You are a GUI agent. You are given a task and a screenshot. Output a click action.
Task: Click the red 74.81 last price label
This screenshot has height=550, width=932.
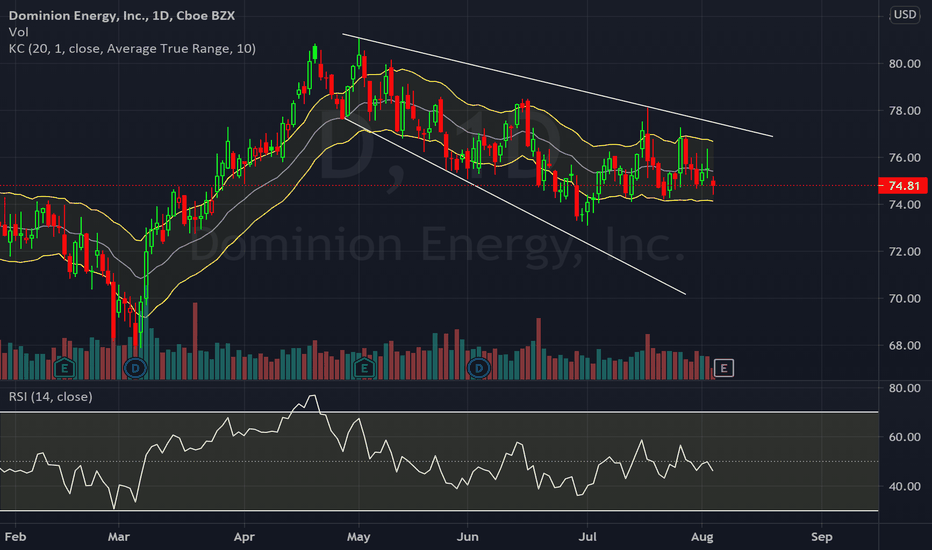(903, 186)
